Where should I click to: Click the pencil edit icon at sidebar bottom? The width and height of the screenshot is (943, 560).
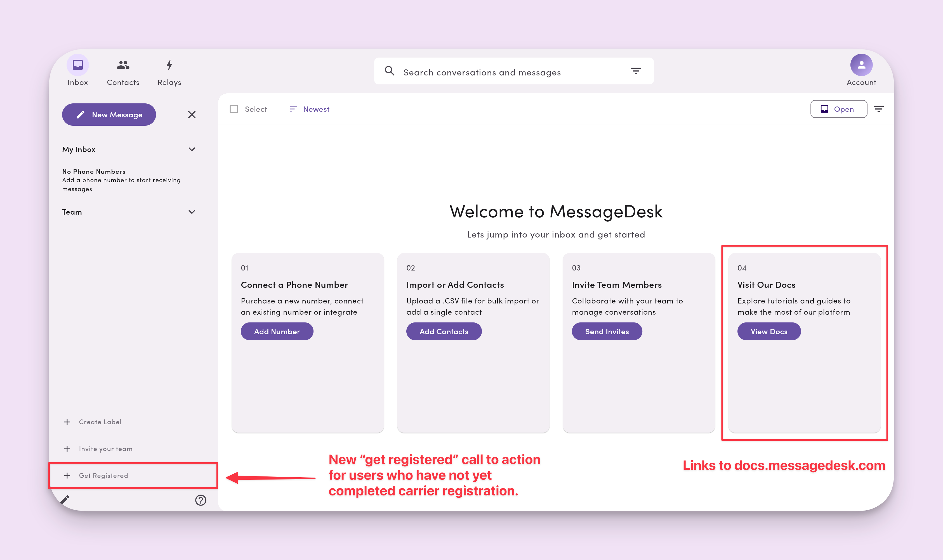(x=65, y=500)
